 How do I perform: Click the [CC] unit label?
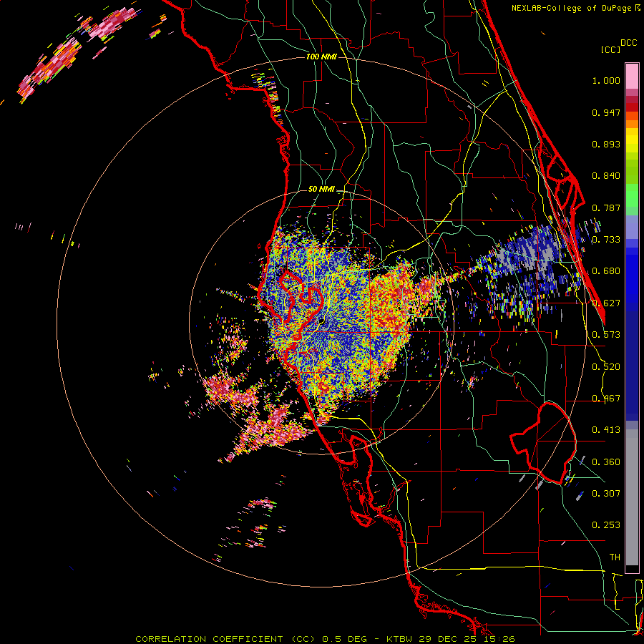(610, 49)
